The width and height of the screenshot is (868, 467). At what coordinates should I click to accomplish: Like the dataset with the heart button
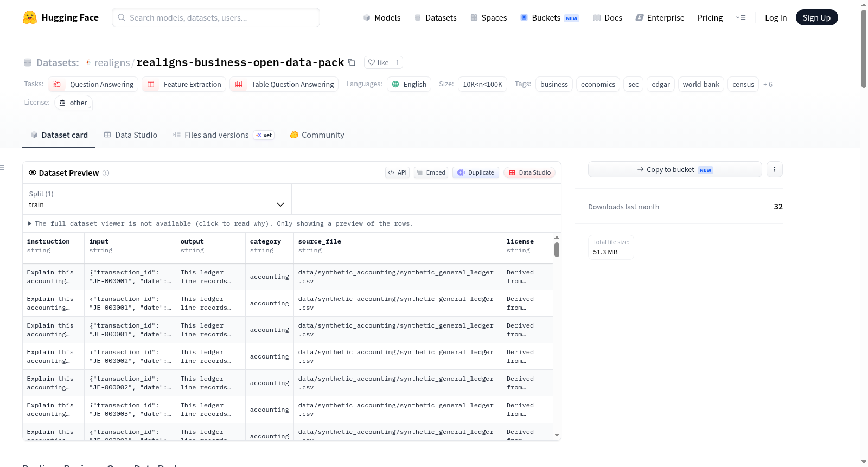tap(378, 62)
